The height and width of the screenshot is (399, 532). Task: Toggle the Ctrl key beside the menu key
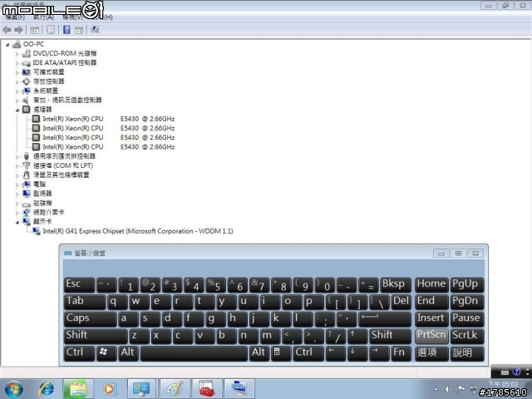click(308, 352)
